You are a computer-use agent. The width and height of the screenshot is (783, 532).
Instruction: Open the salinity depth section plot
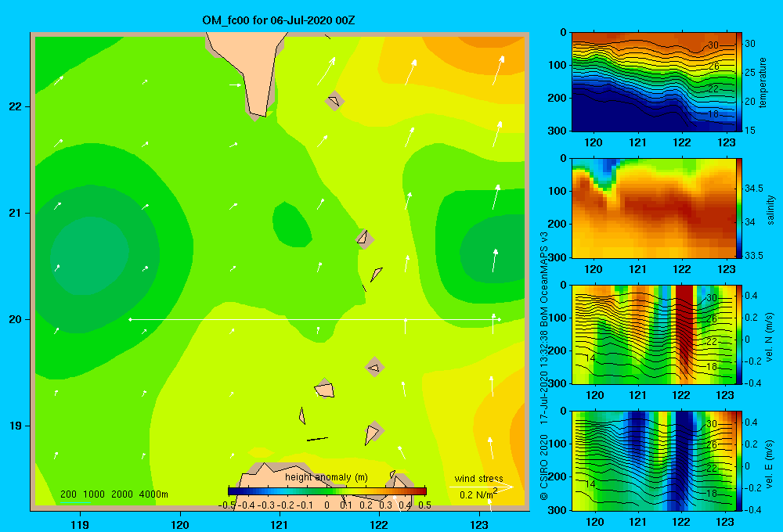654,208
